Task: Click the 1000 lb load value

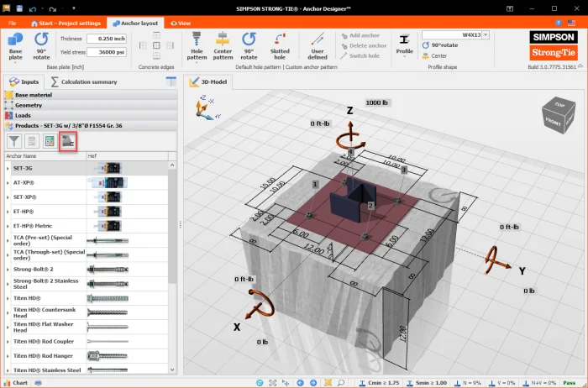Action: click(376, 102)
